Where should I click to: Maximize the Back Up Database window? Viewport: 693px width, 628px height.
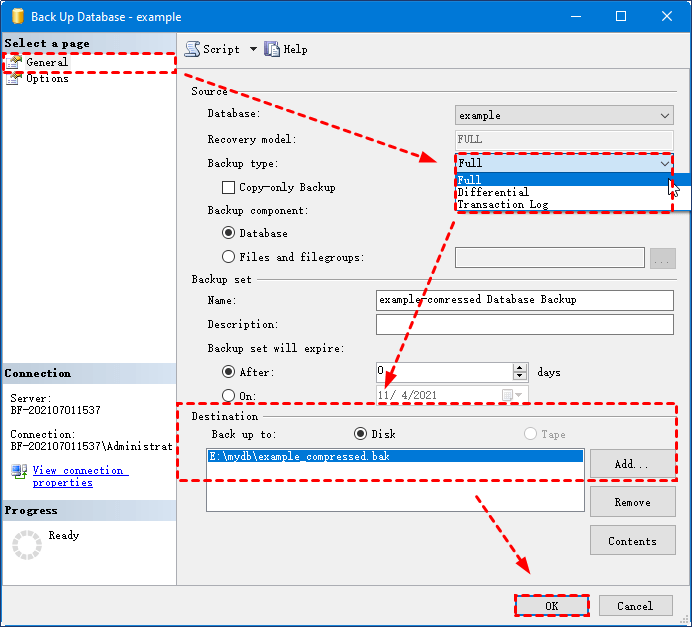coord(621,16)
